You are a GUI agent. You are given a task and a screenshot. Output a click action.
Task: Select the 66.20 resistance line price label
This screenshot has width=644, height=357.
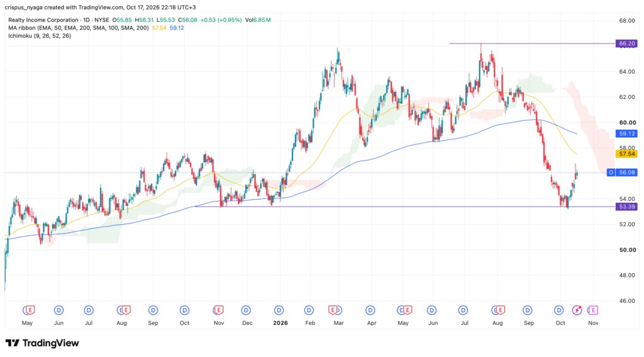coord(626,43)
